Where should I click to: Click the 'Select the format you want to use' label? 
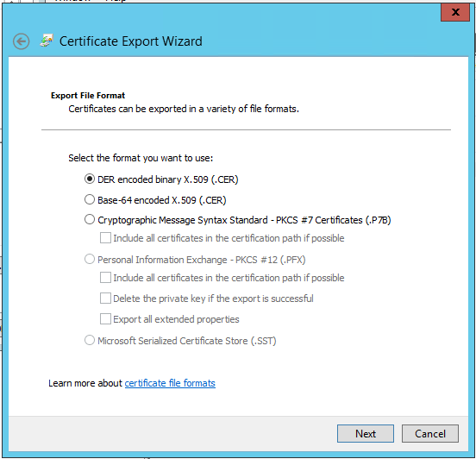point(141,158)
